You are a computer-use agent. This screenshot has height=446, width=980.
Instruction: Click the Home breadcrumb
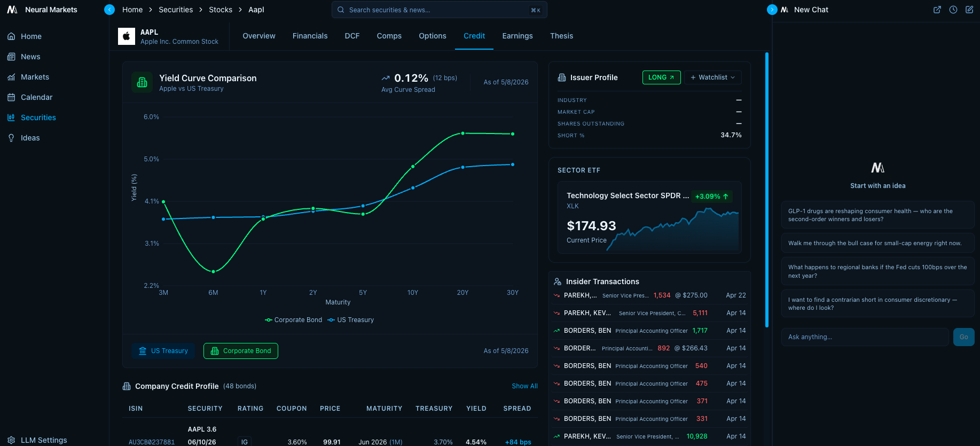click(132, 10)
